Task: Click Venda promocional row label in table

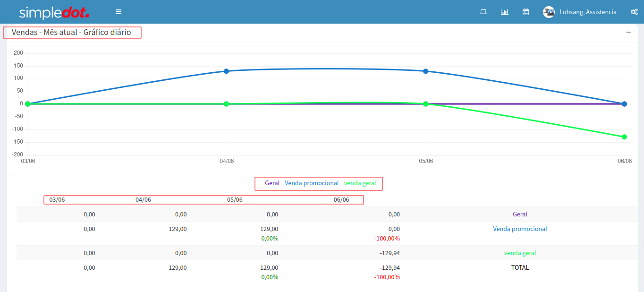Action: [520, 229]
